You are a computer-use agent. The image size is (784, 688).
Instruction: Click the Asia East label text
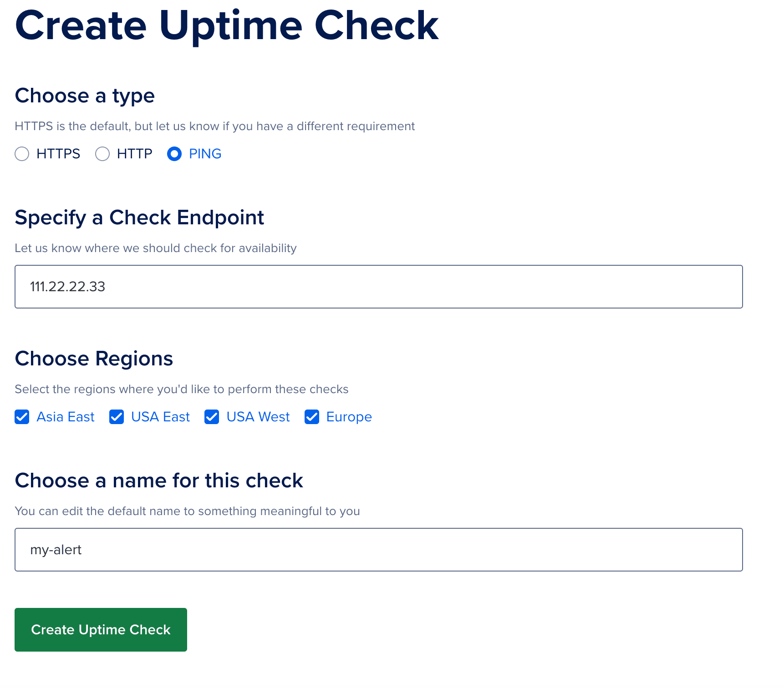point(66,417)
